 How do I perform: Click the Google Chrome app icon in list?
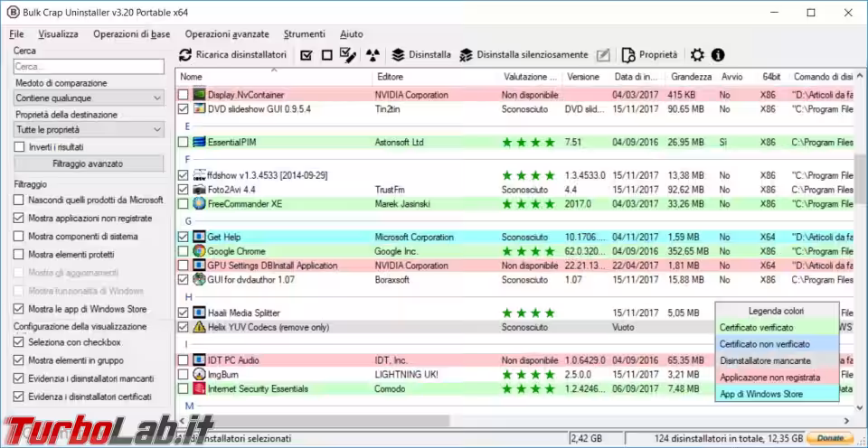199,251
